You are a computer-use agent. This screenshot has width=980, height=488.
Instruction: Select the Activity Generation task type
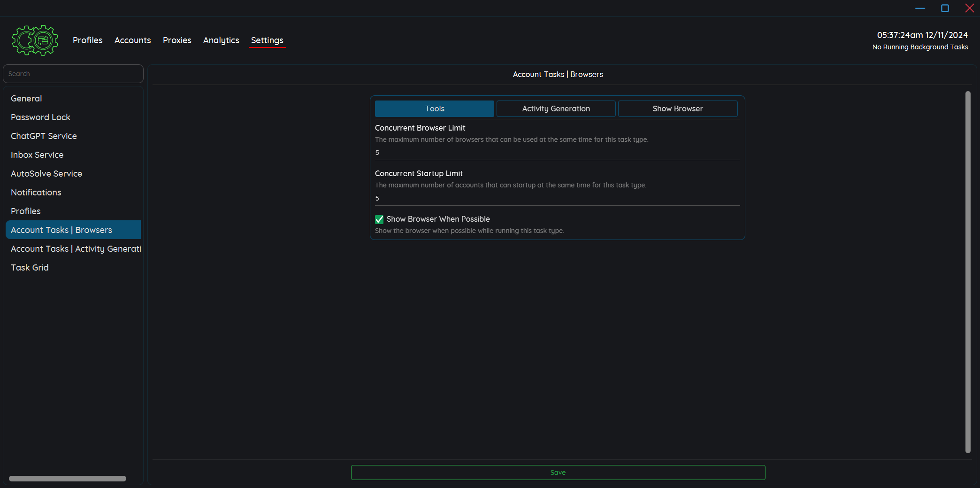556,108
